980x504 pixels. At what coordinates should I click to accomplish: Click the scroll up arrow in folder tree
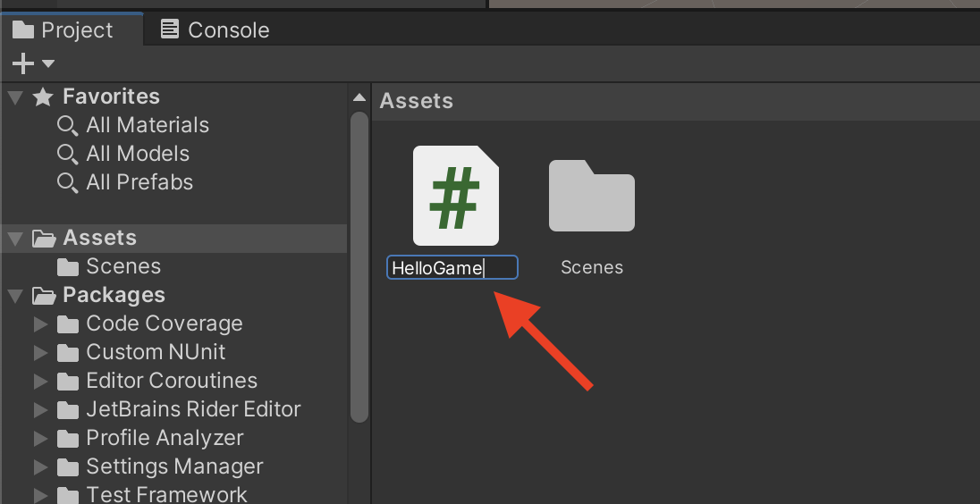tap(359, 97)
